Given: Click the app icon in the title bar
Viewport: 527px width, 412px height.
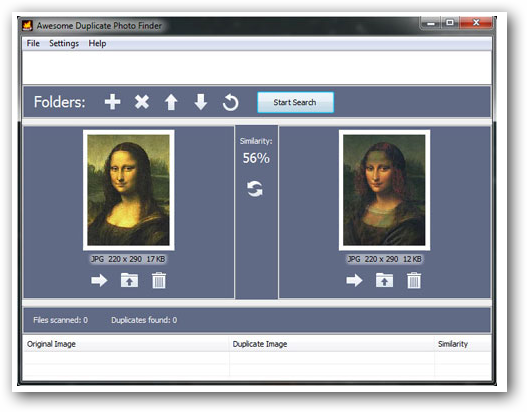Looking at the screenshot, I should [27, 26].
